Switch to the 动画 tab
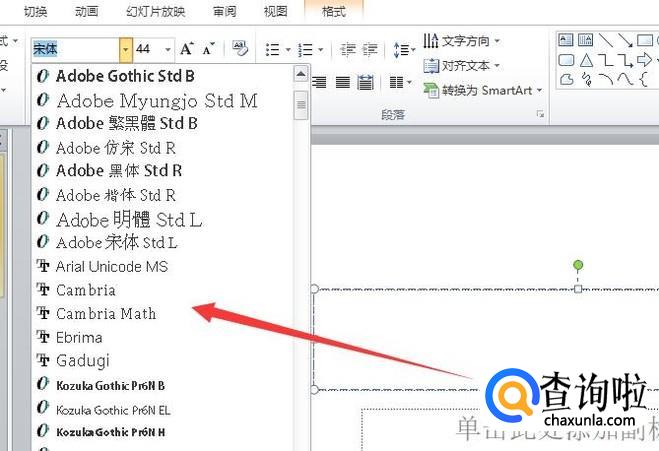This screenshot has width=659, height=451. [x=87, y=11]
